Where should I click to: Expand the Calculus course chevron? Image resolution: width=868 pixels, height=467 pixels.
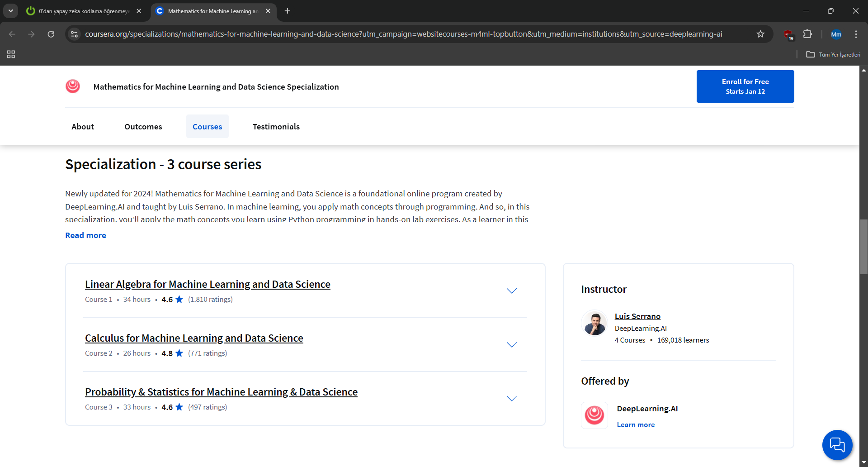tap(511, 344)
